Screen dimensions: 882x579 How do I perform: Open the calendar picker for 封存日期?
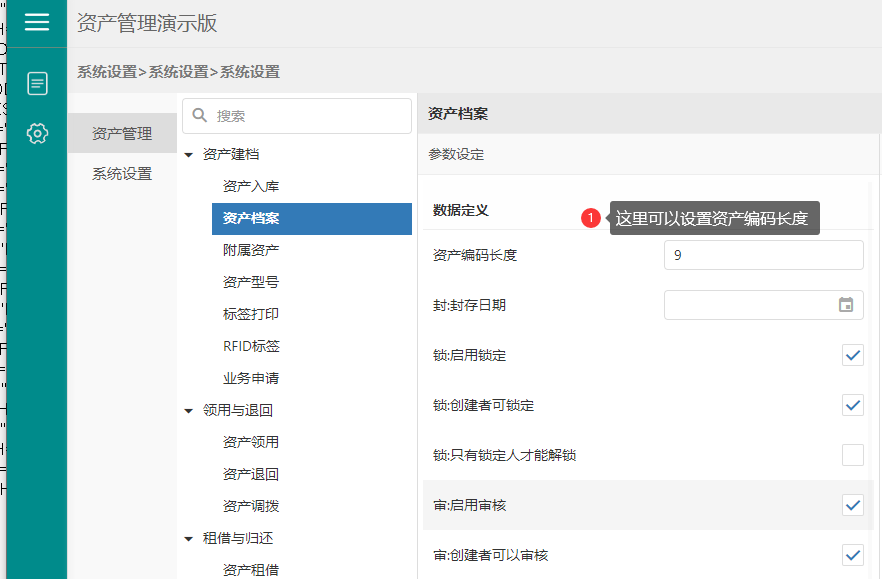pyautogui.click(x=846, y=305)
